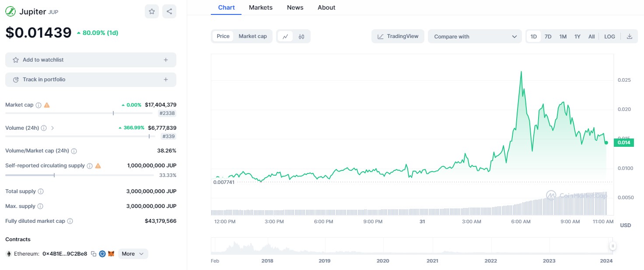The height and width of the screenshot is (270, 644).
Task: Toggle LOG scale on the chart
Action: click(610, 37)
